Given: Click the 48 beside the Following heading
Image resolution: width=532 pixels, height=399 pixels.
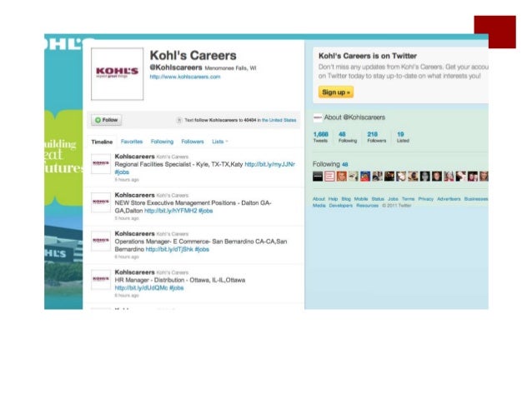Looking at the screenshot, I should 344,165.
